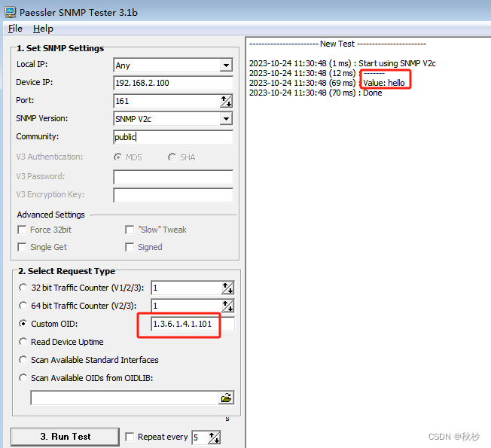This screenshot has width=491, height=448.
Task: Enable the Signed checkbox
Action: (130, 247)
